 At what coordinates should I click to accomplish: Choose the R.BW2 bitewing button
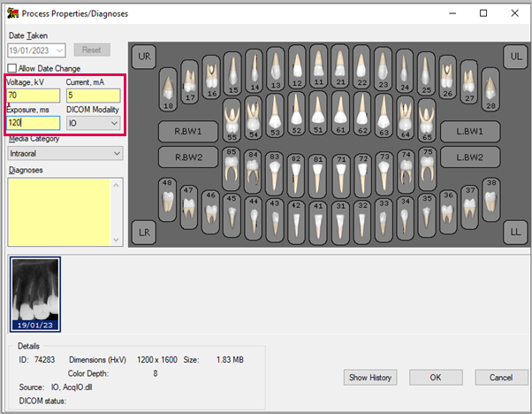(188, 157)
